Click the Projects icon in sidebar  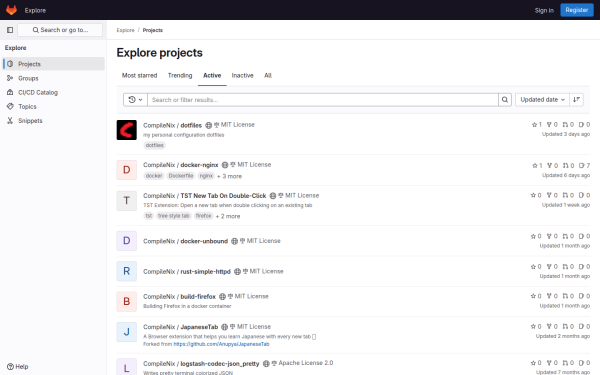[10, 64]
